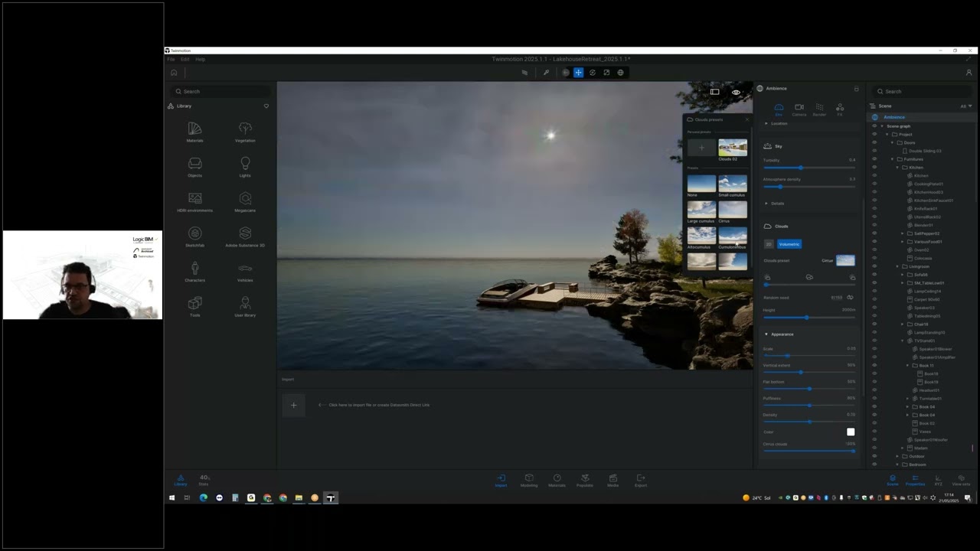This screenshot has width=980, height=551.
Task: Adjust the Turbidity slider
Action: pyautogui.click(x=809, y=168)
